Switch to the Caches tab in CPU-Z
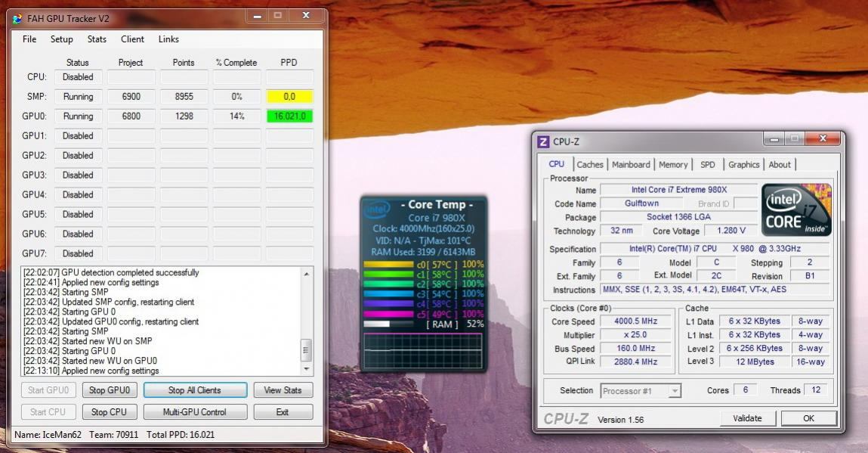Image resolution: width=868 pixels, height=453 pixels. pyautogui.click(x=589, y=165)
